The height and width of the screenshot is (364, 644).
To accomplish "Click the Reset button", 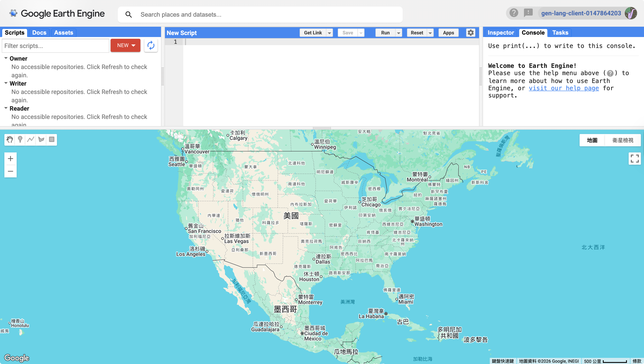I will (417, 33).
